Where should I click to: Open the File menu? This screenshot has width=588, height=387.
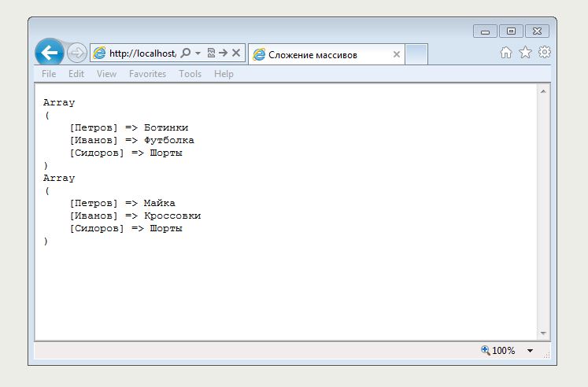pos(49,74)
